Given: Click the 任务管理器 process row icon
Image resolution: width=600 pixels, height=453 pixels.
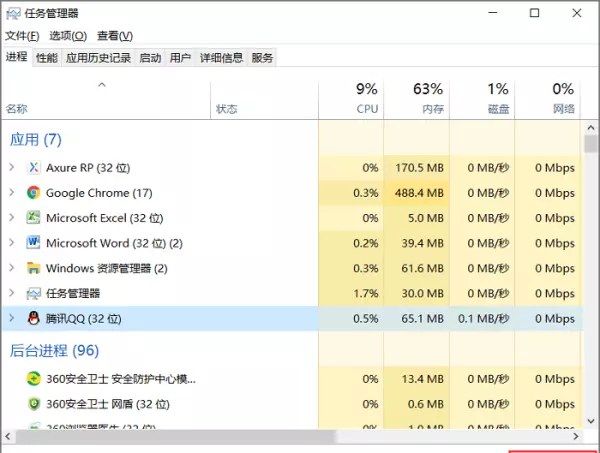Looking at the screenshot, I should pos(33,293).
